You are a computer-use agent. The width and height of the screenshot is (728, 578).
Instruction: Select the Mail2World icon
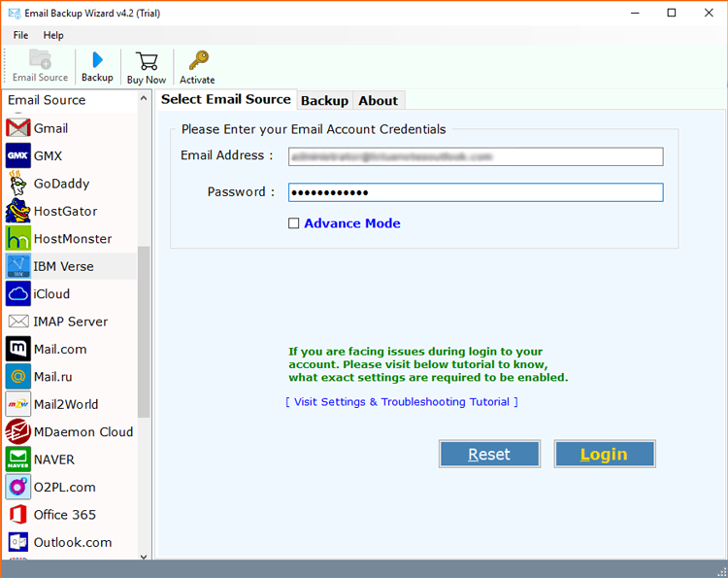[x=18, y=404]
